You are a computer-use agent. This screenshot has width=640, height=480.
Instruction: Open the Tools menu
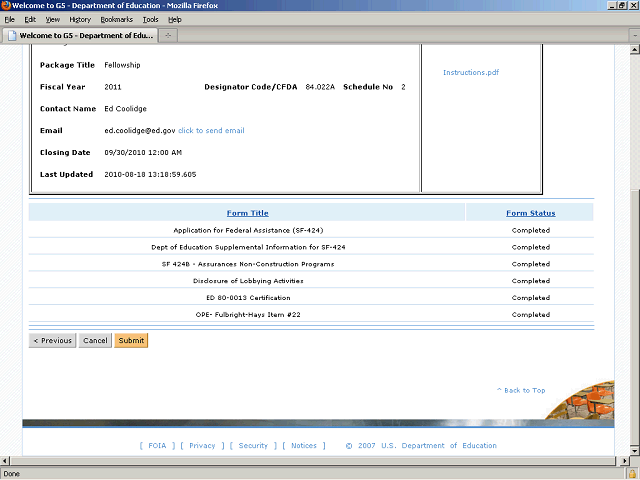[150, 19]
